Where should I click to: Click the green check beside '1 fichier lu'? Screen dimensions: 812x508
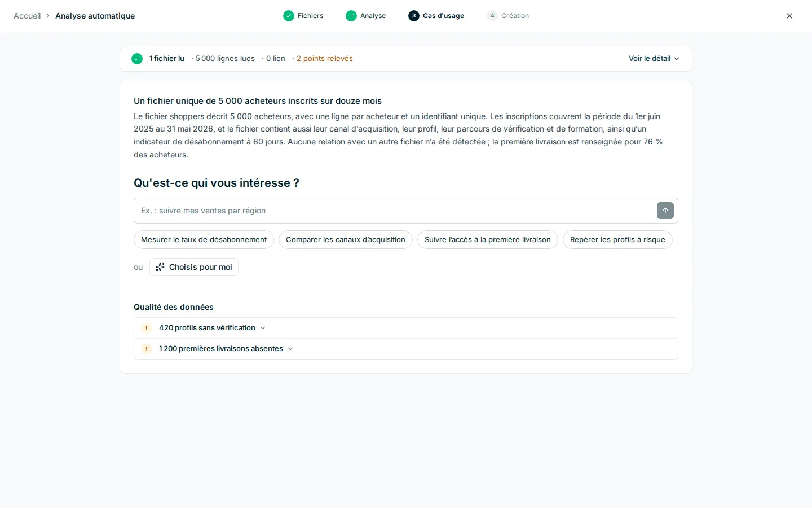(x=137, y=59)
